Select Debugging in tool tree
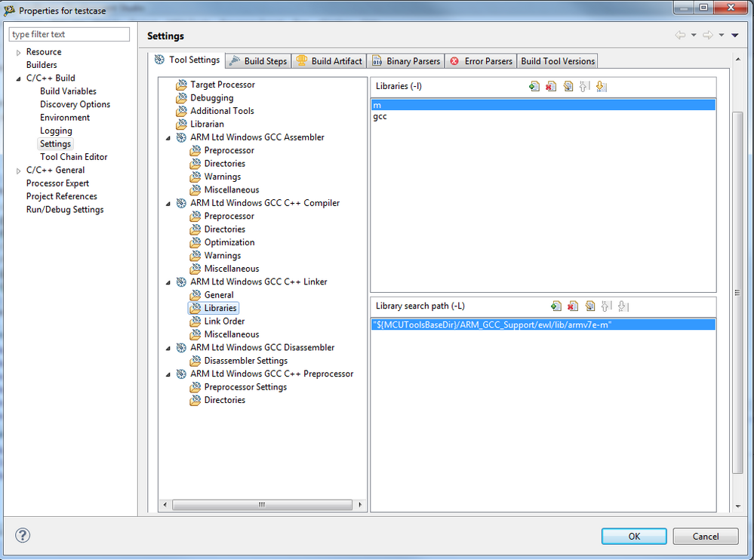Screen dimensions: 754x560 click(211, 97)
